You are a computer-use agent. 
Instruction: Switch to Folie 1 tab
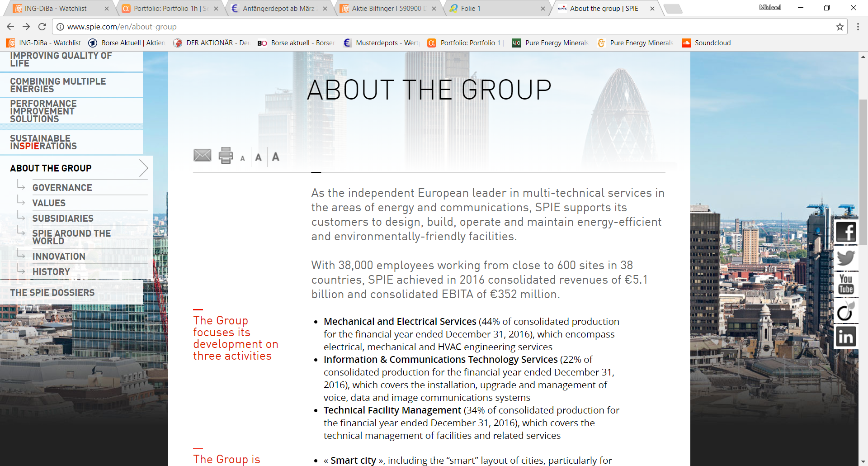pos(497,9)
